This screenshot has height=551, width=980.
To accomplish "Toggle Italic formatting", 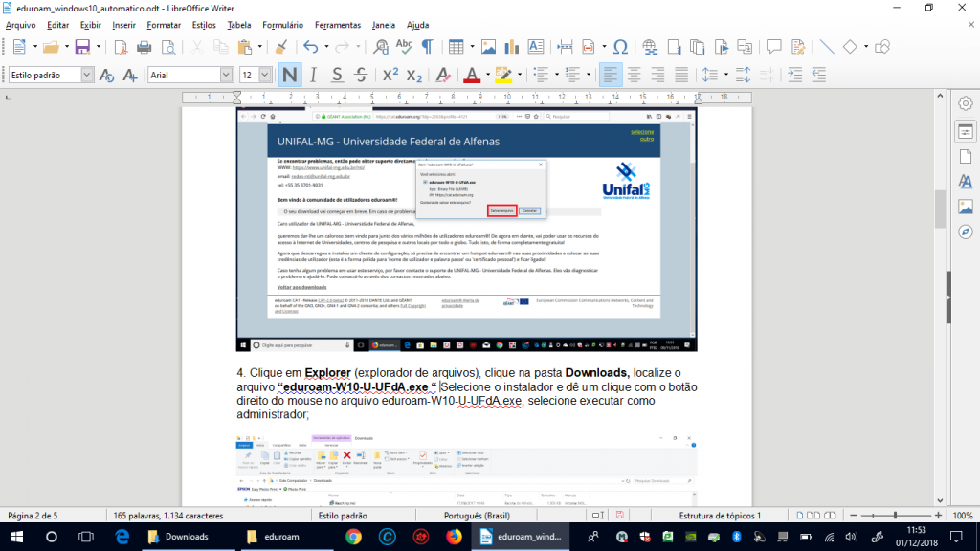I will [x=313, y=75].
